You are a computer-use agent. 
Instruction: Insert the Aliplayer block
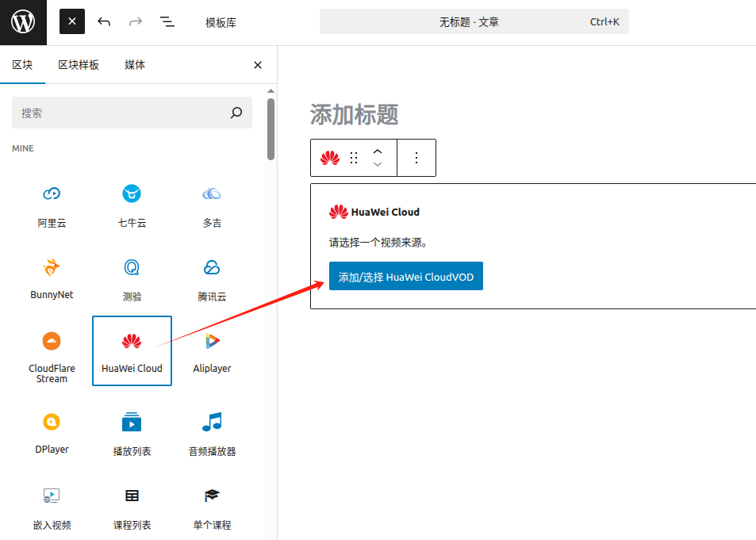212,351
